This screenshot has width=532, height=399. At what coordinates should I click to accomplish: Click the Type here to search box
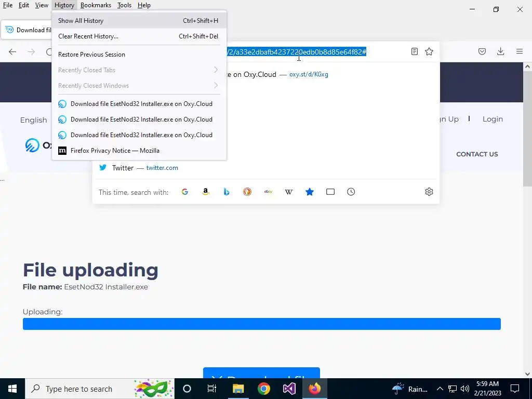100,389
